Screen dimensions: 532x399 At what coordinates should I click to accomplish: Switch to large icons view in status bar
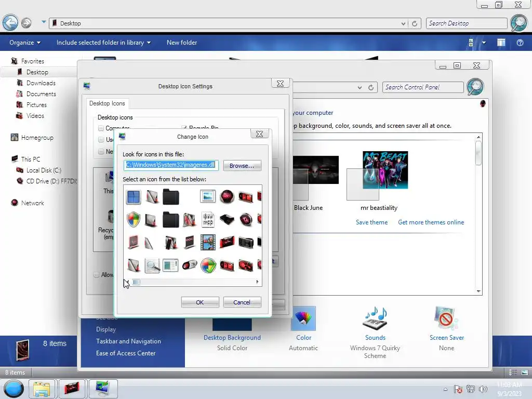coord(525,373)
